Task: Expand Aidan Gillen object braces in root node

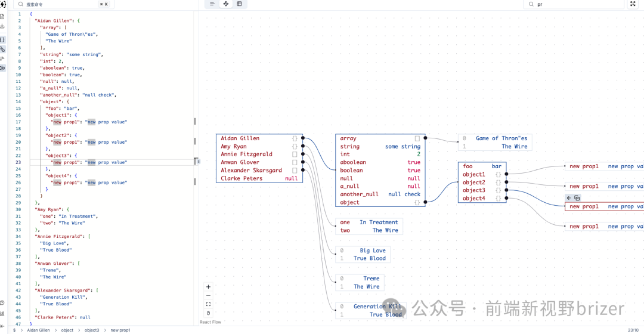Action: tap(295, 138)
